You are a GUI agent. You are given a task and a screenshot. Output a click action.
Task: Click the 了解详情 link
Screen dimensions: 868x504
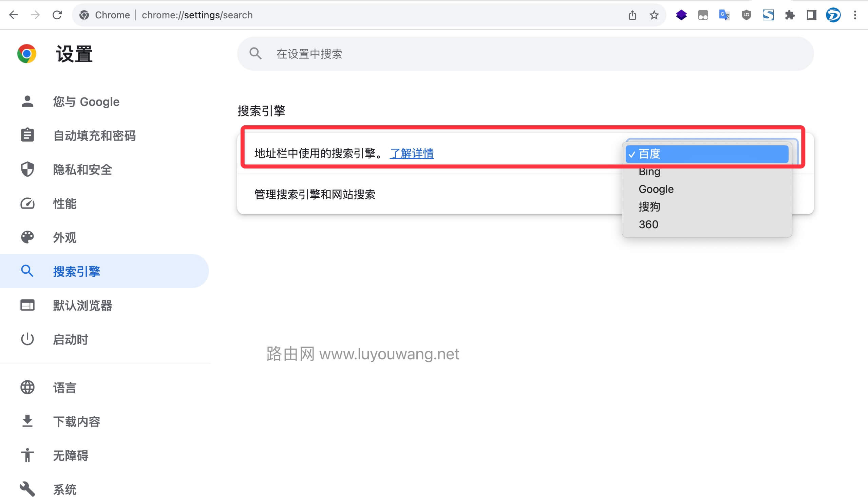[412, 154]
